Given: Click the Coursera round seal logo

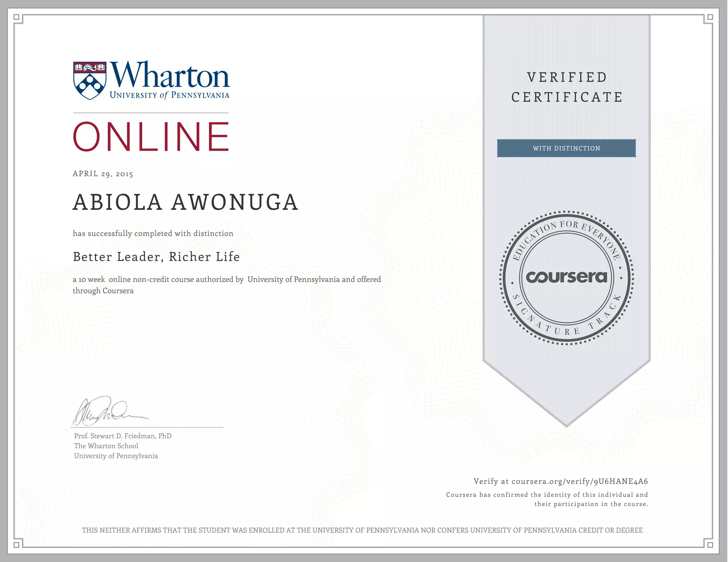Looking at the screenshot, I should point(567,277).
